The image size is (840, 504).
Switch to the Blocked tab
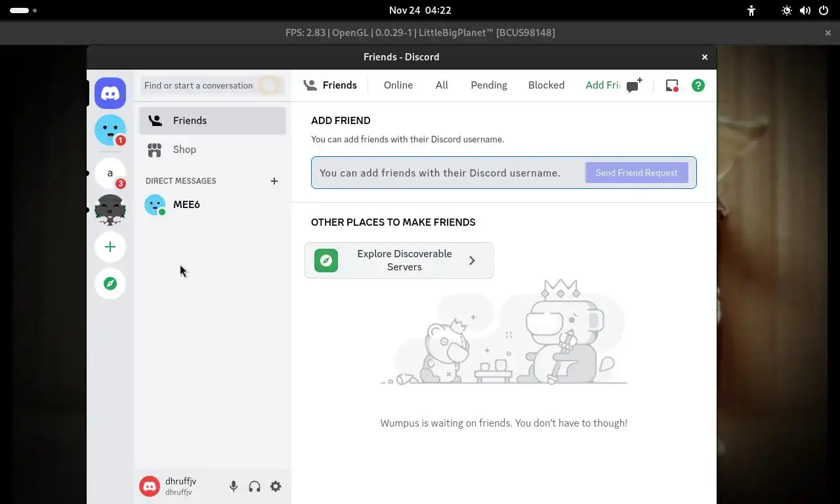(546, 85)
